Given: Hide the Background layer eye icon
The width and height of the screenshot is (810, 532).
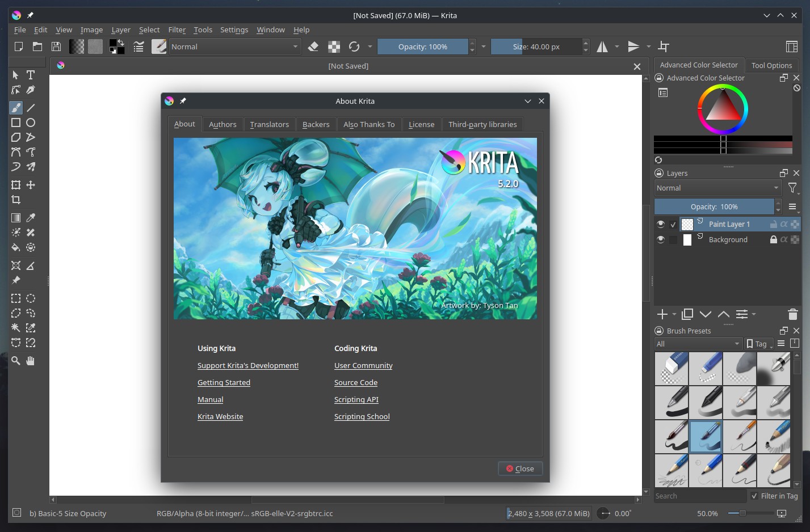Looking at the screenshot, I should point(661,239).
